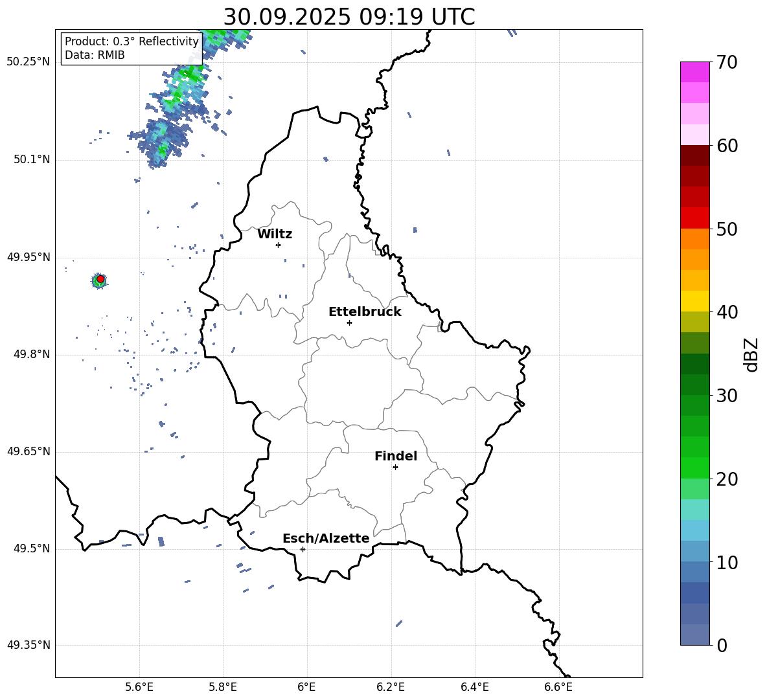The image size is (767, 700).
Task: Click the 10 tick on the colorbar
Action: click(727, 562)
